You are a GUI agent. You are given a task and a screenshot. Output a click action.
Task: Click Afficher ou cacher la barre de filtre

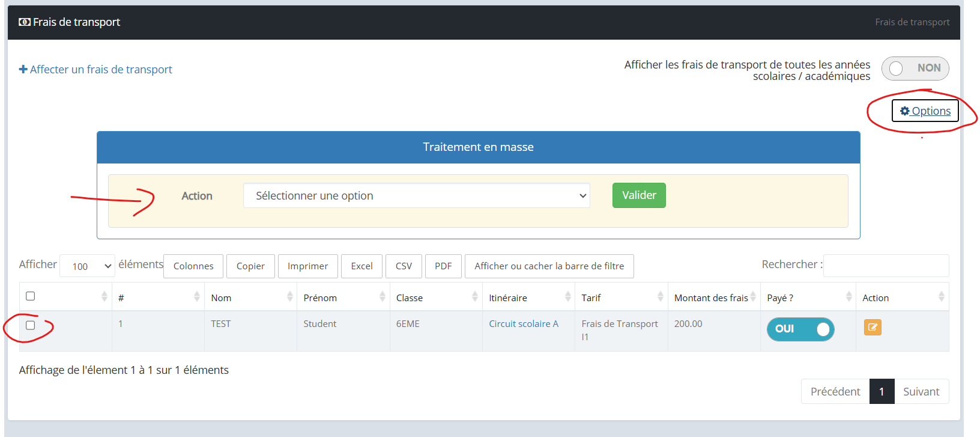coord(549,266)
